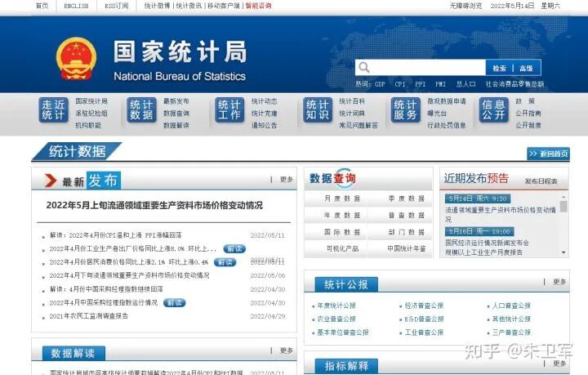Open 公开指南 link

point(528,114)
